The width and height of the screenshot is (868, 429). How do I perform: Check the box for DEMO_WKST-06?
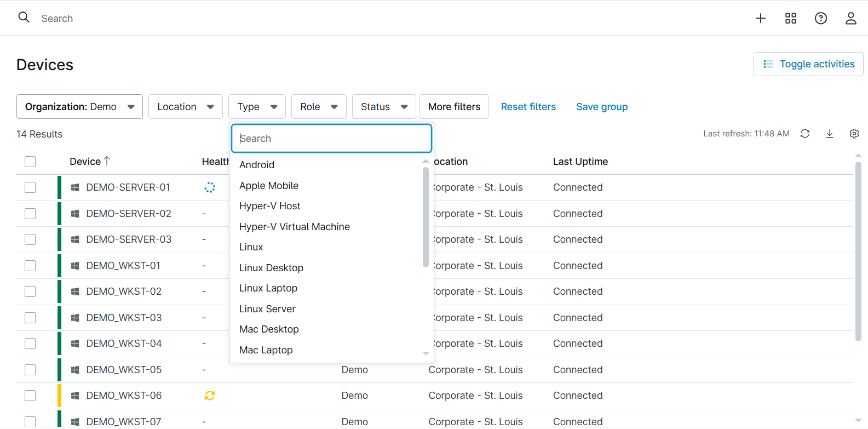(x=30, y=396)
